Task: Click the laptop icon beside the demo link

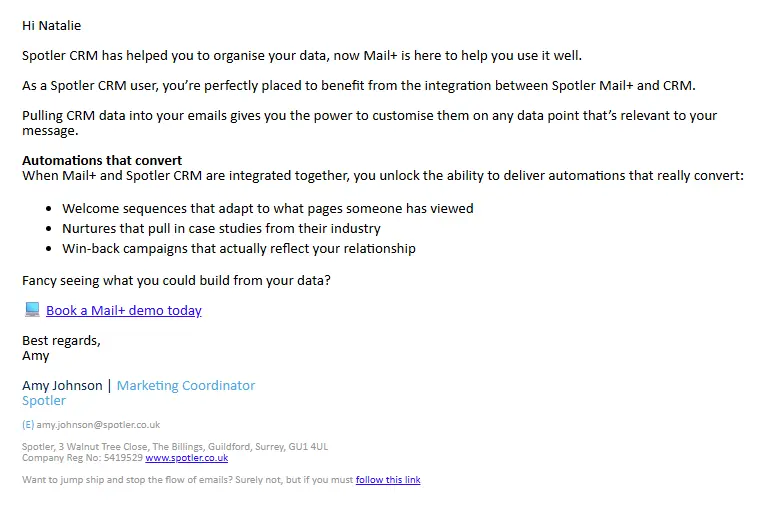Action: (31, 310)
